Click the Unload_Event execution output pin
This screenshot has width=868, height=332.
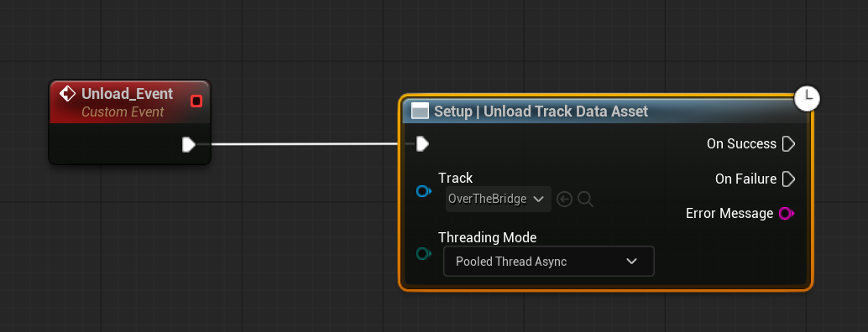pyautogui.click(x=189, y=145)
